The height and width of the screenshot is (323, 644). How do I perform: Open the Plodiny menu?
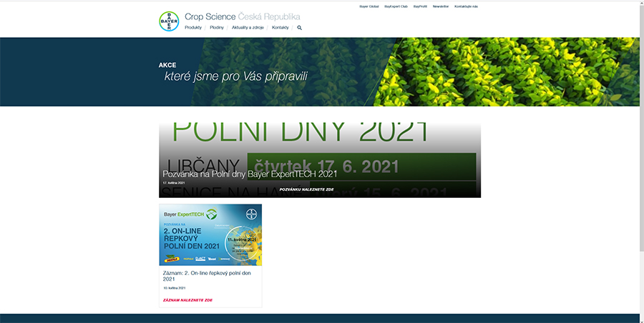[217, 28]
